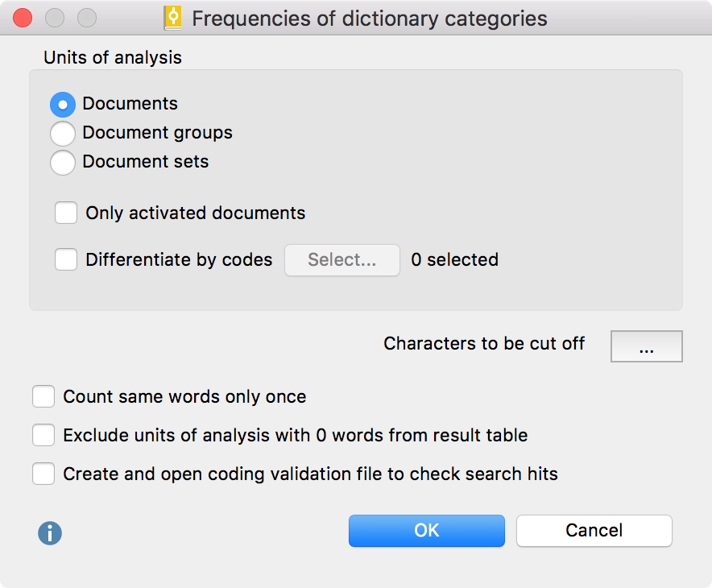Click the greyed-out minimize window button
Screen dimensions: 712x588
55,19
